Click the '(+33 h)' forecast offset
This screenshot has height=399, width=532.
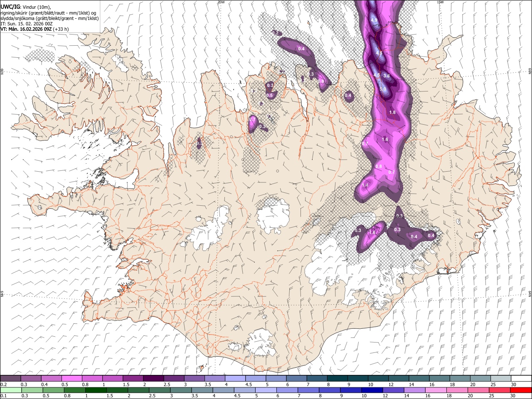click(61, 30)
